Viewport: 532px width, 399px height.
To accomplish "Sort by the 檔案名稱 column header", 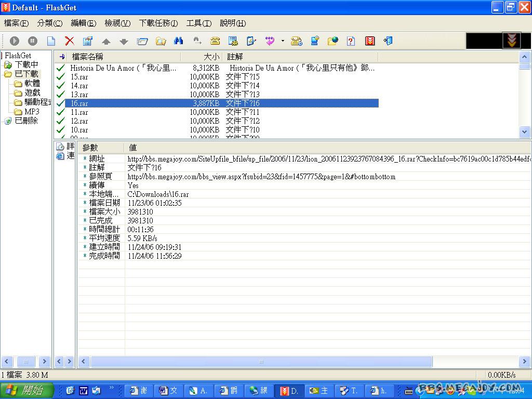I will [124, 57].
